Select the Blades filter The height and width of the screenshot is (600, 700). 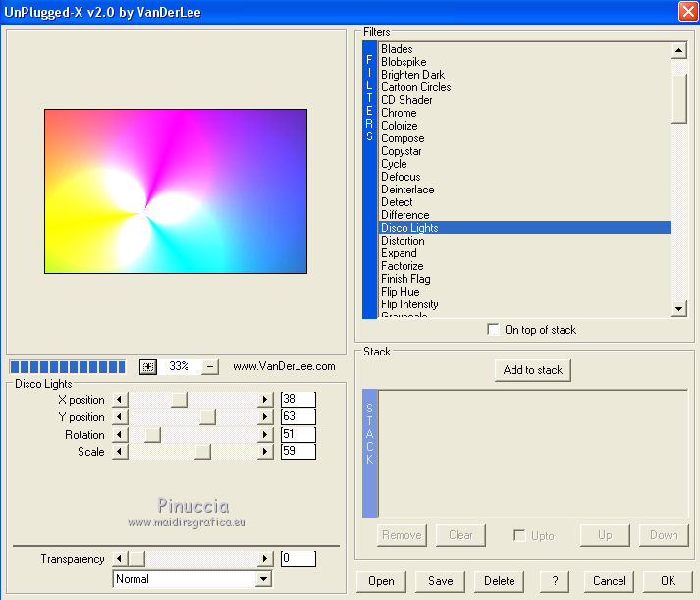[524, 49]
